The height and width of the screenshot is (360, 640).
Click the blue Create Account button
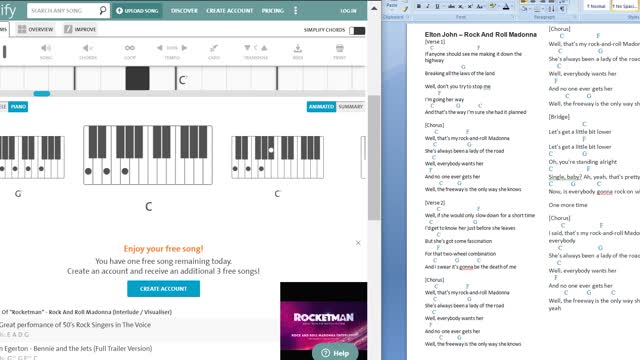tap(163, 289)
